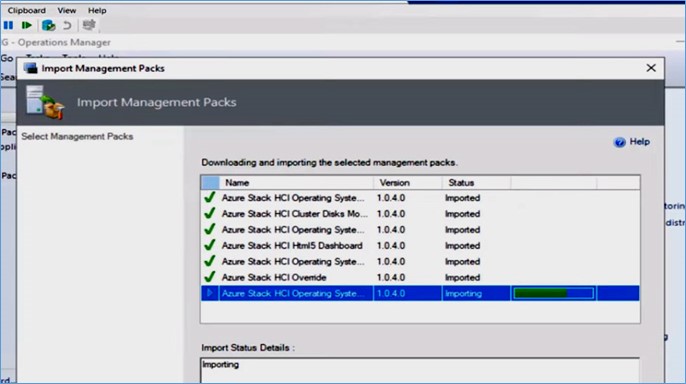This screenshot has width=686, height=384.
Task: Click the blue Help question mark icon
Action: (620, 142)
